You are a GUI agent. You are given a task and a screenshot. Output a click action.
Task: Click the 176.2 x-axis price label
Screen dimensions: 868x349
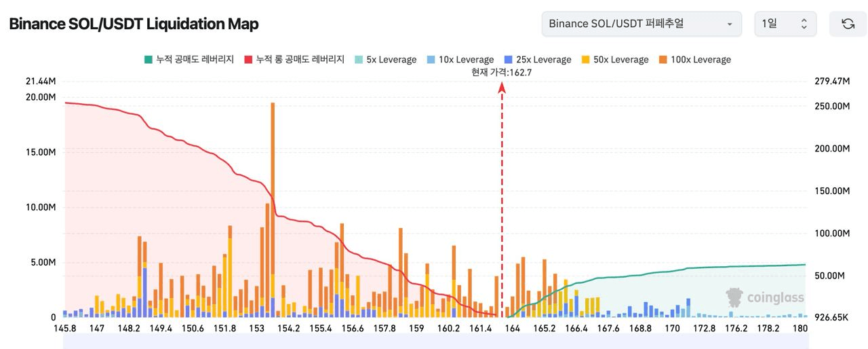(x=736, y=329)
